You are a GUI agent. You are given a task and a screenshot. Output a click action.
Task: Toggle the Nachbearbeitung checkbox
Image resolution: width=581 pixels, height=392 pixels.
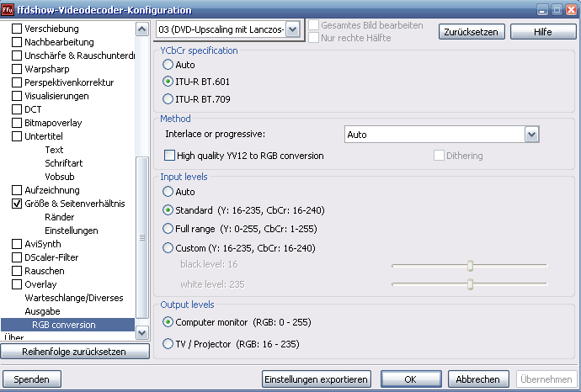pos(17,42)
